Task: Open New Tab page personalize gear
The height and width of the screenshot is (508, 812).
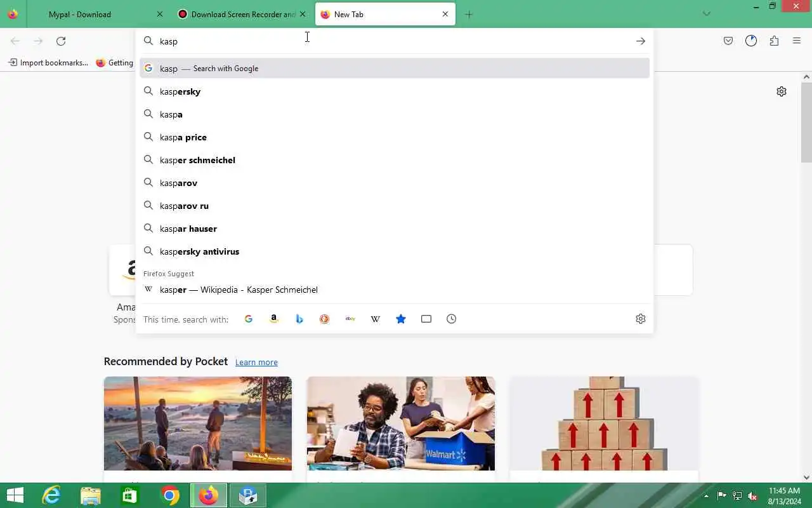Action: click(x=782, y=91)
